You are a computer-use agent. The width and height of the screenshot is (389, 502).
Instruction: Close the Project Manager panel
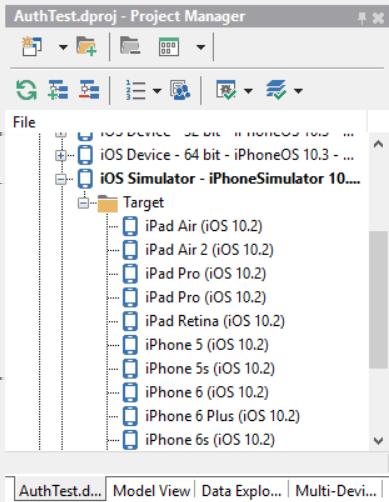(x=378, y=18)
